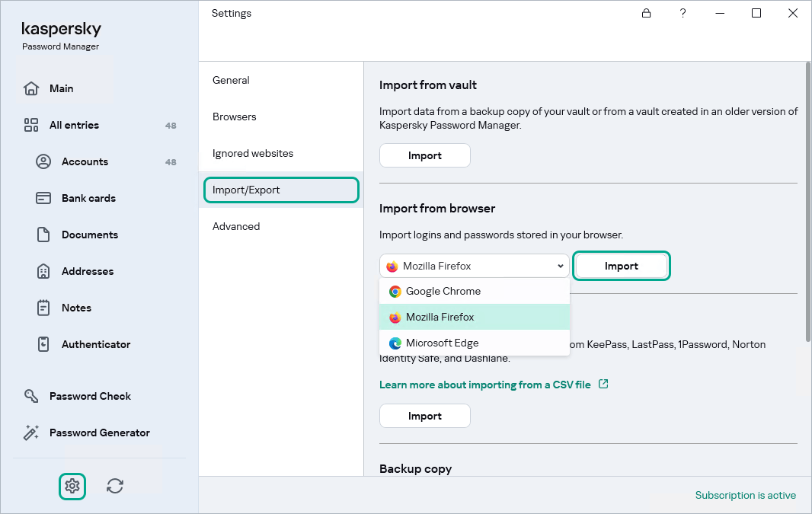Image resolution: width=812 pixels, height=514 pixels.
Task: Open the Mozilla Firefox browser dropdown
Action: (475, 266)
